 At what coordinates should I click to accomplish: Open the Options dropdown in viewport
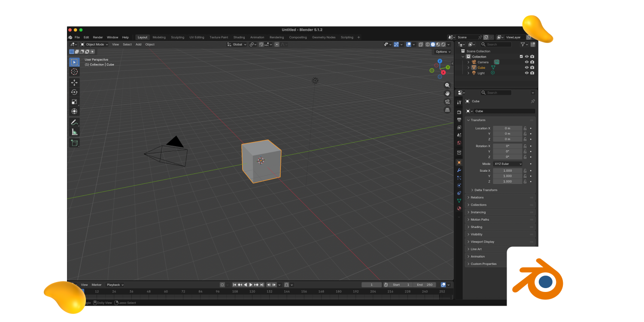443,52
